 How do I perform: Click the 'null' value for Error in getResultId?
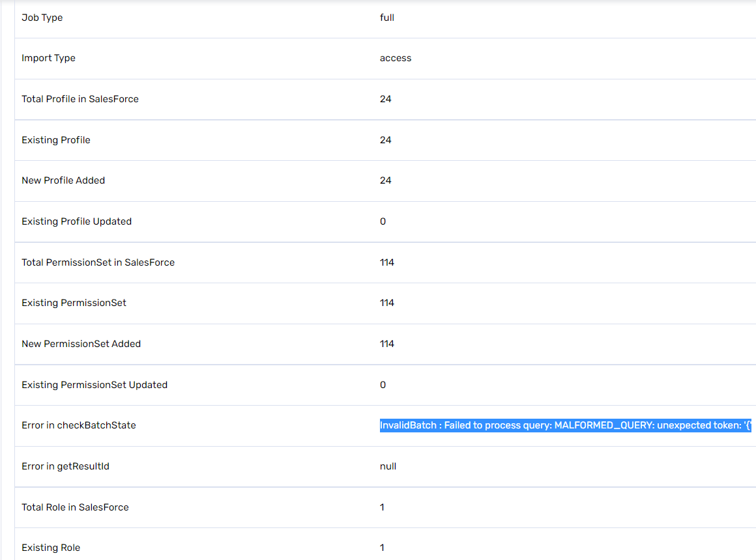pos(388,466)
